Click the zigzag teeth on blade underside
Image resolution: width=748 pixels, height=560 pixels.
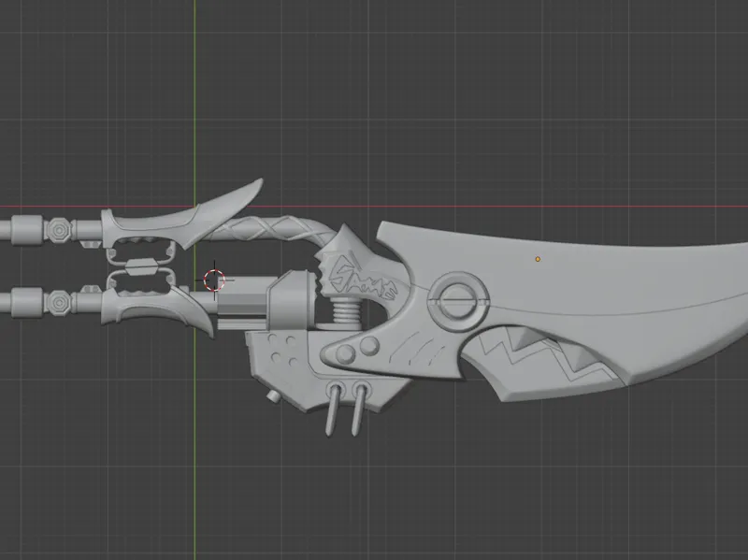(549, 357)
